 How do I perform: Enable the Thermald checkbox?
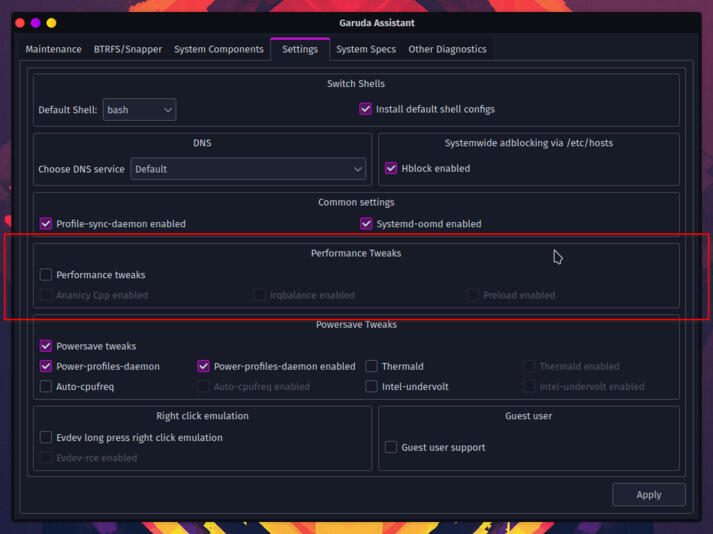[x=371, y=366]
